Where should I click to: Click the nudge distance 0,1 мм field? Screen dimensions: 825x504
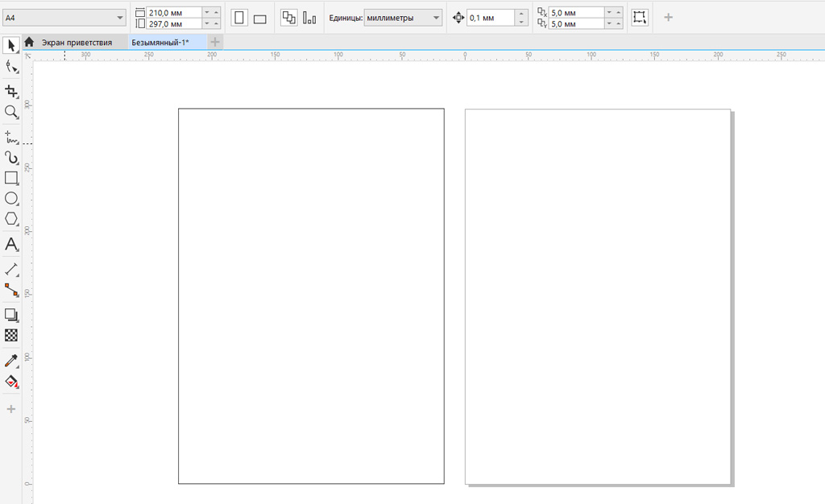click(x=490, y=18)
